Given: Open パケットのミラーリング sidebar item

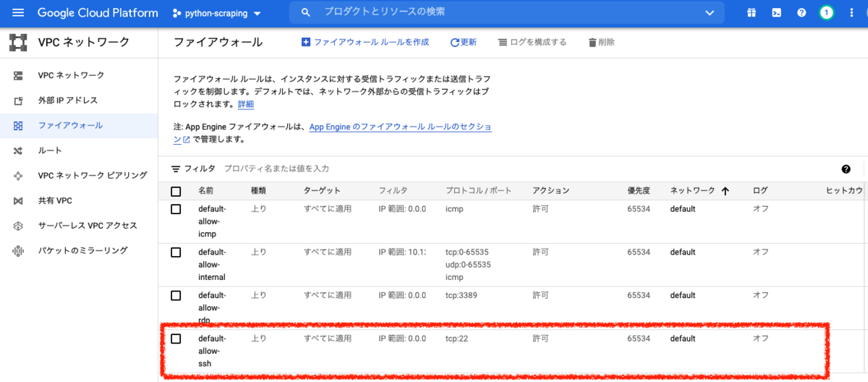Looking at the screenshot, I should click(79, 250).
